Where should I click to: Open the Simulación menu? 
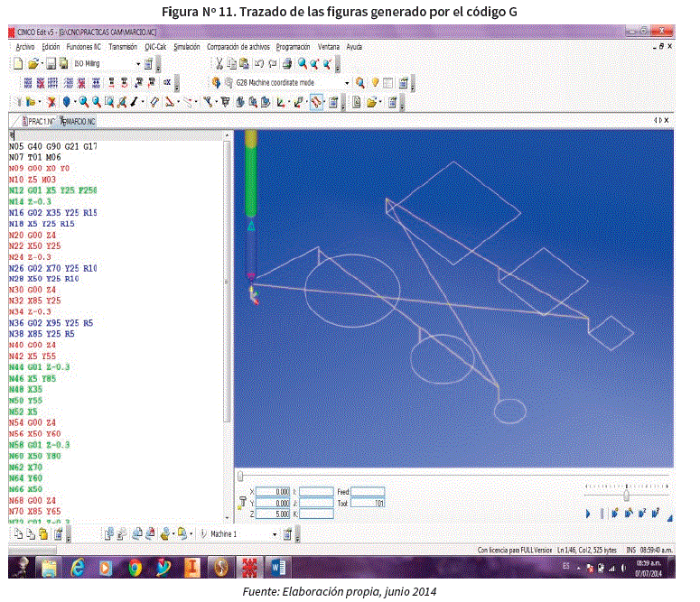[187, 46]
